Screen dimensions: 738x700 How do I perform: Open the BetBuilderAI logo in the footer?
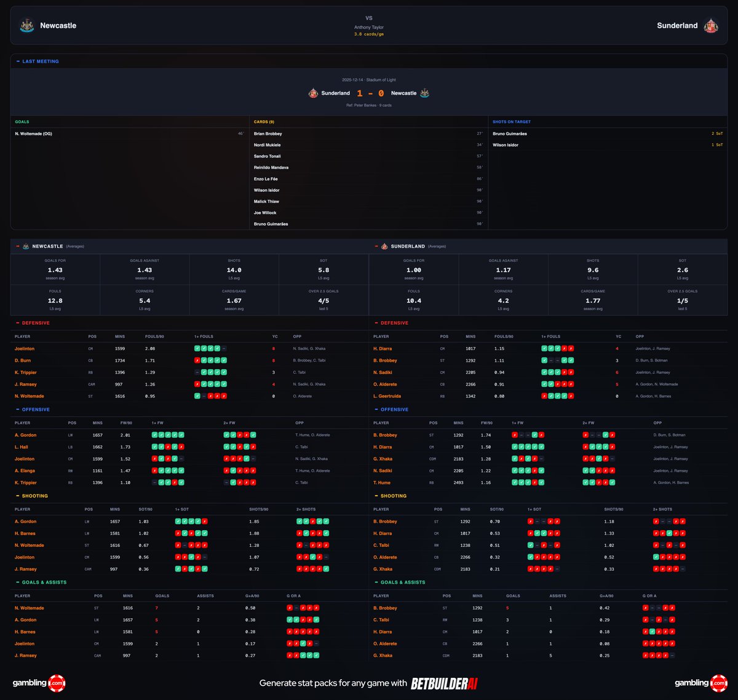(x=445, y=683)
